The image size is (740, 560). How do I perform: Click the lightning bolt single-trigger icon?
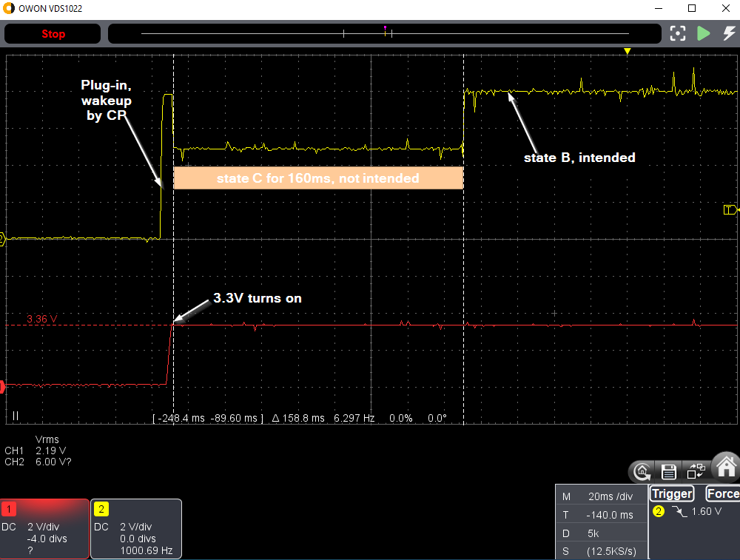coord(728,34)
